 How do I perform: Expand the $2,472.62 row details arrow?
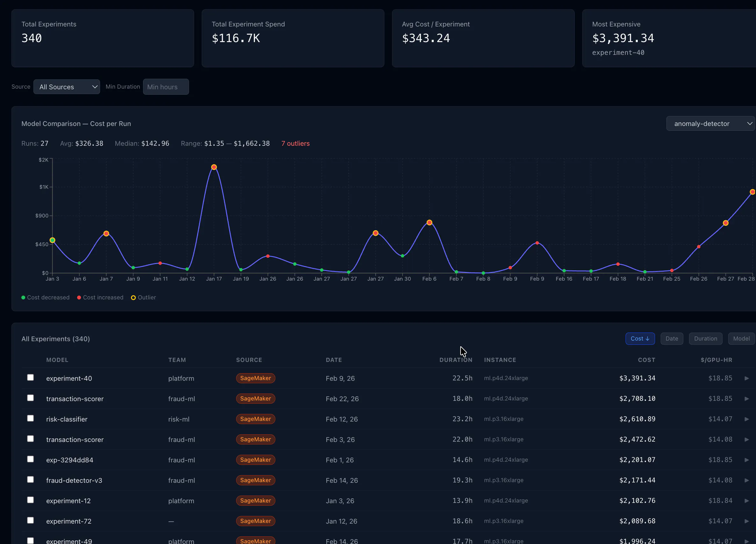pyautogui.click(x=746, y=439)
